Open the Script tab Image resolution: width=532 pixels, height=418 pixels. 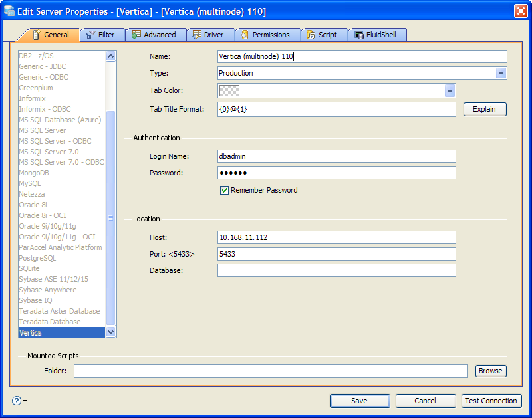pyautogui.click(x=325, y=35)
